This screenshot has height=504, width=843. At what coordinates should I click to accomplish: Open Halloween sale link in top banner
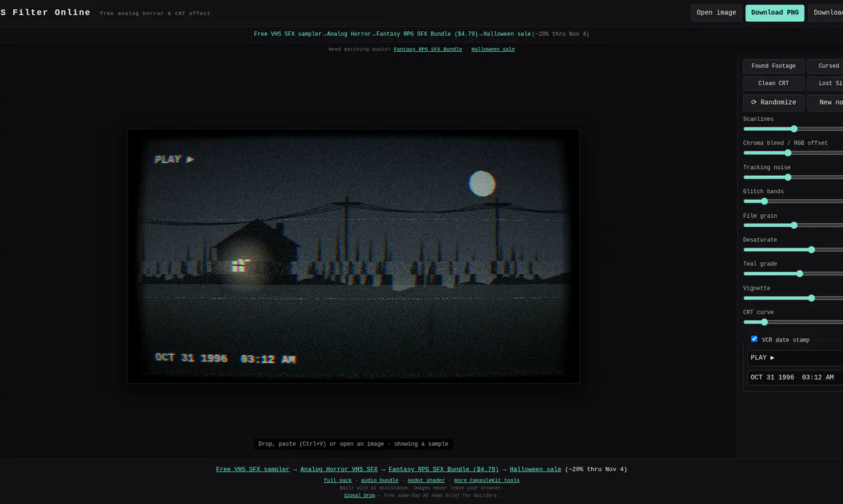pos(507,34)
